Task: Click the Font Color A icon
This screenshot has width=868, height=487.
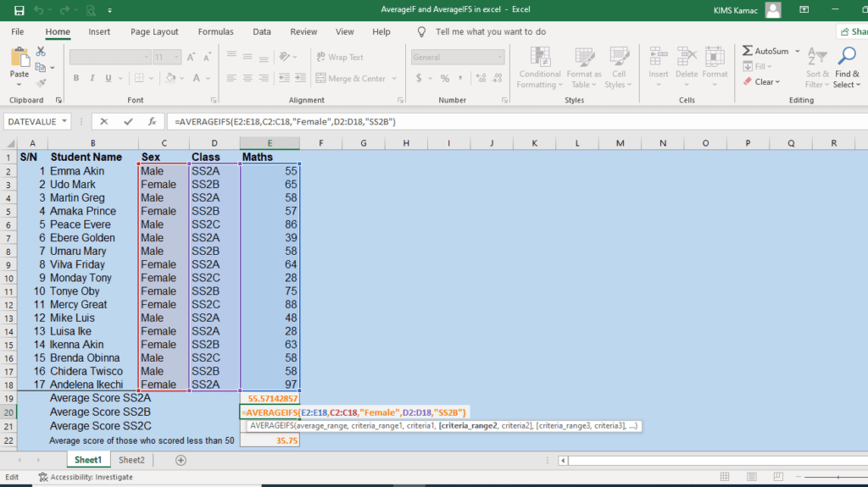Action: click(x=196, y=78)
